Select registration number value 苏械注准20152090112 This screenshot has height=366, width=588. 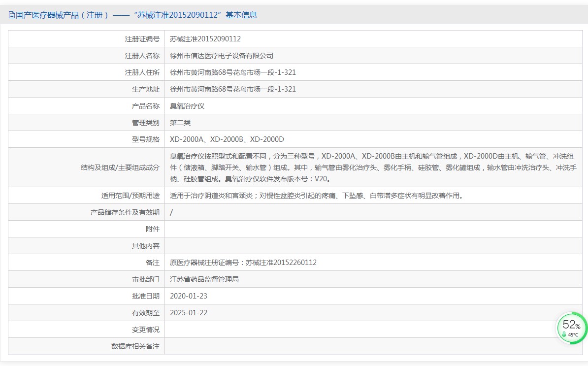tap(205, 39)
